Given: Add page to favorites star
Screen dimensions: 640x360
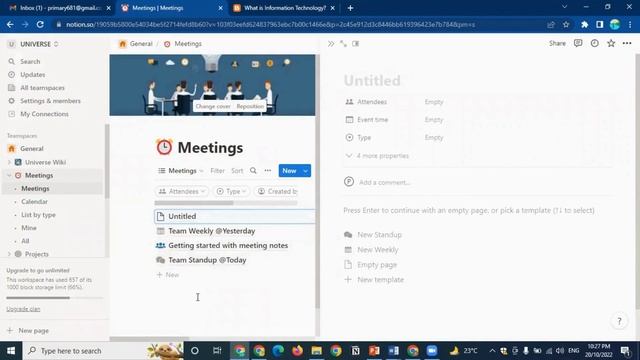Looking at the screenshot, I should 611,43.
